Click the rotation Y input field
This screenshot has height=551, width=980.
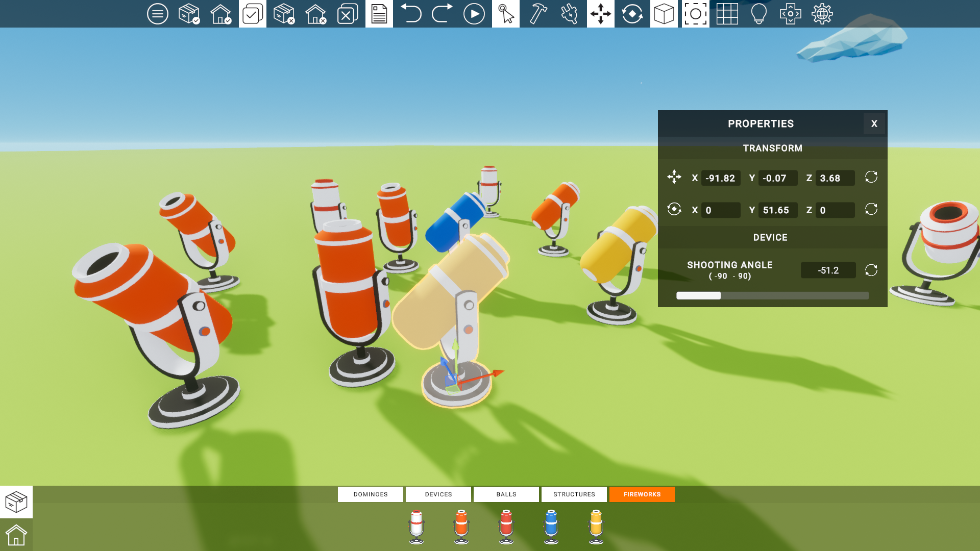pyautogui.click(x=778, y=210)
